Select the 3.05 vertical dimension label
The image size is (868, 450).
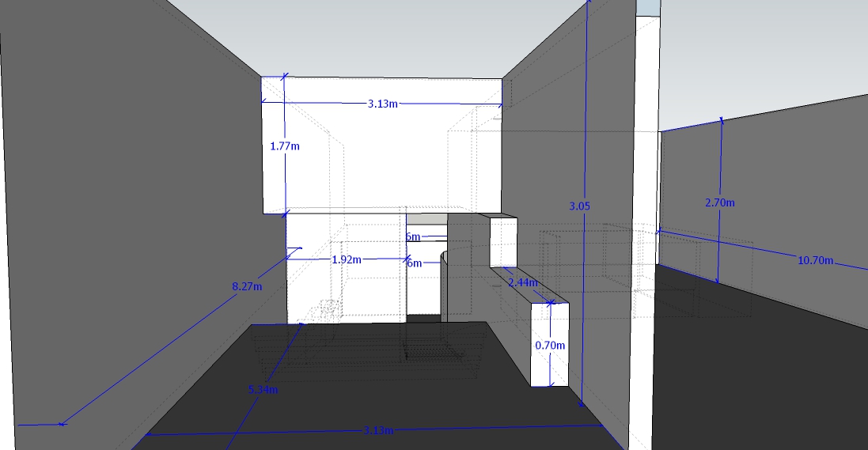coord(578,206)
